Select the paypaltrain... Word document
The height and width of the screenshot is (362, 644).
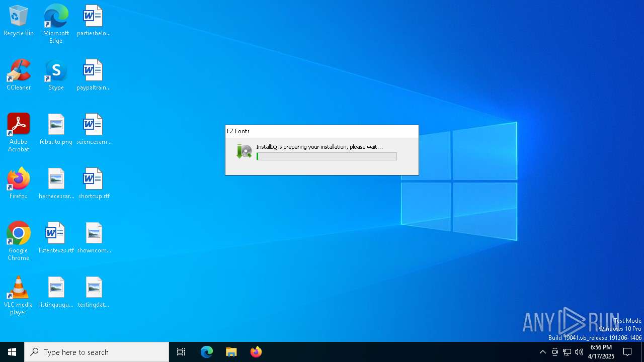point(94,75)
